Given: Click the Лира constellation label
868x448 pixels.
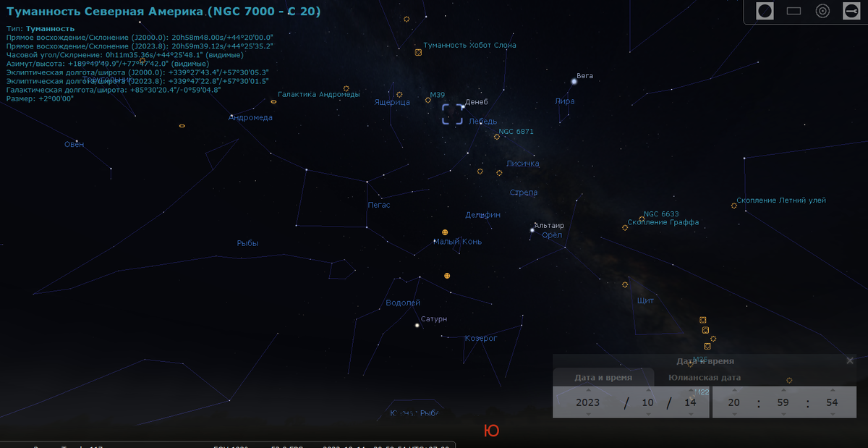Looking at the screenshot, I should click(x=564, y=101).
